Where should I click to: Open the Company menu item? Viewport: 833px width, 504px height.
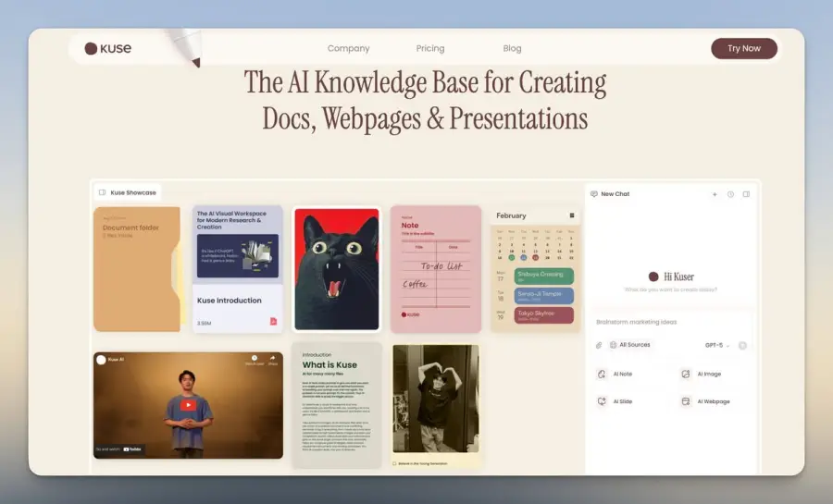(349, 48)
